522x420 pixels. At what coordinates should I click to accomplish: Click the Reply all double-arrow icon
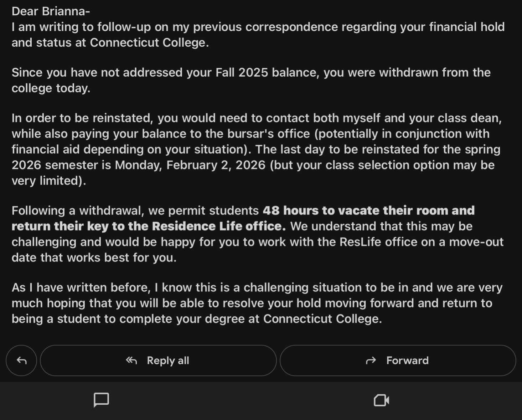click(131, 361)
